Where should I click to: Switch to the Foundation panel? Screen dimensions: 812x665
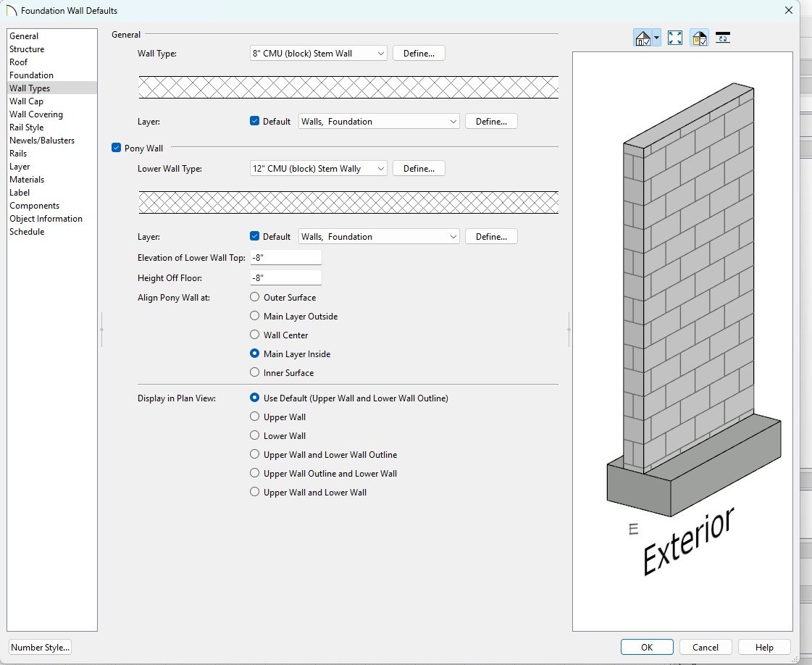tap(31, 75)
